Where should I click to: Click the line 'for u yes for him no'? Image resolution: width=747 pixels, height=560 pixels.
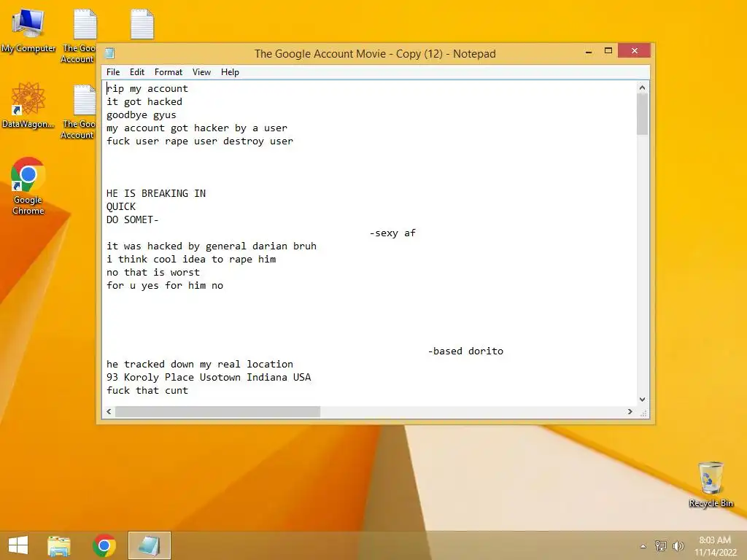pyautogui.click(x=165, y=285)
